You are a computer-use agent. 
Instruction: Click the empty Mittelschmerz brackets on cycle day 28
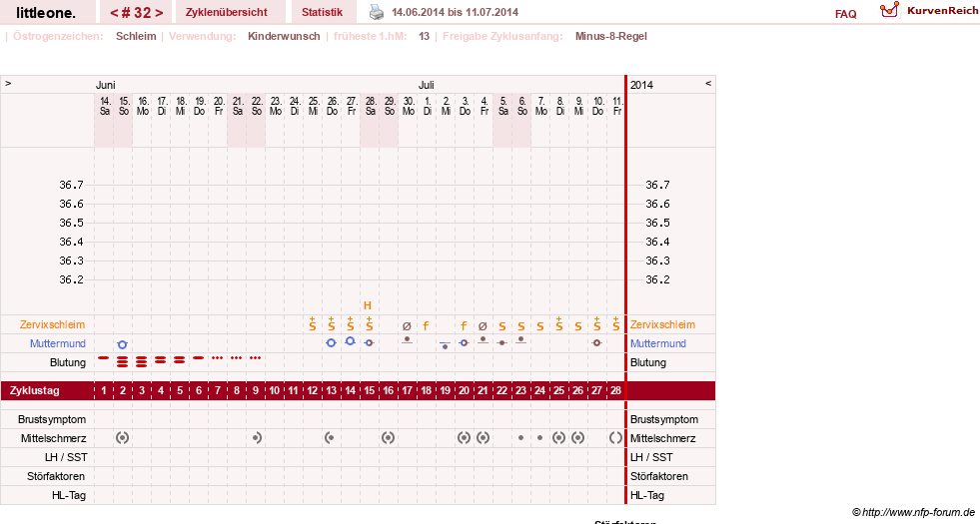[x=616, y=438]
